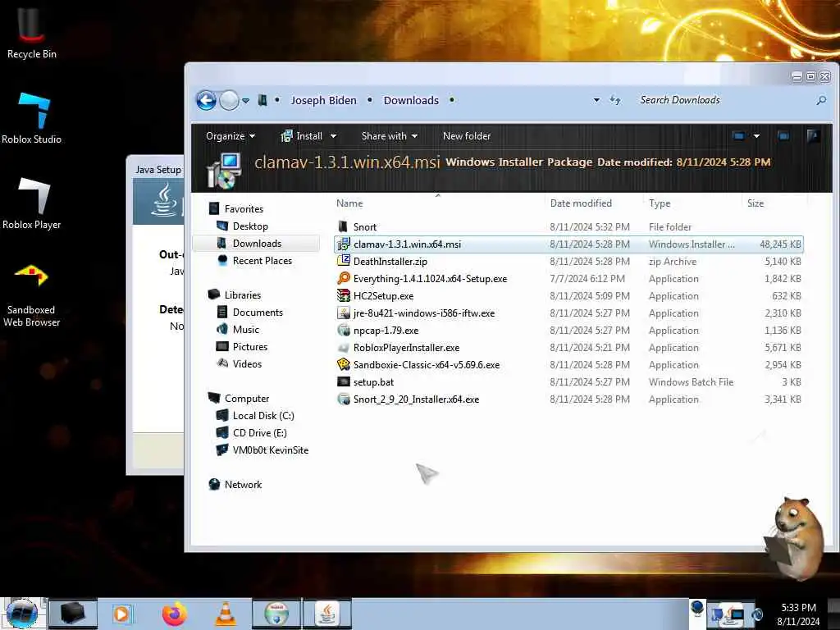Open the Share with menu
Screen dimensions: 840x630
tap(389, 136)
